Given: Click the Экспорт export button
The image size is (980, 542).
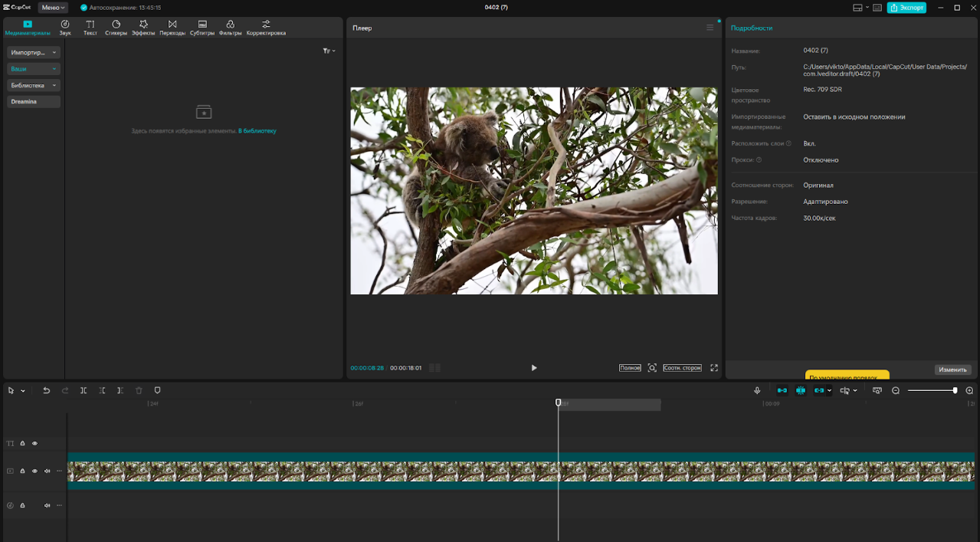Looking at the screenshot, I should coord(907,7).
